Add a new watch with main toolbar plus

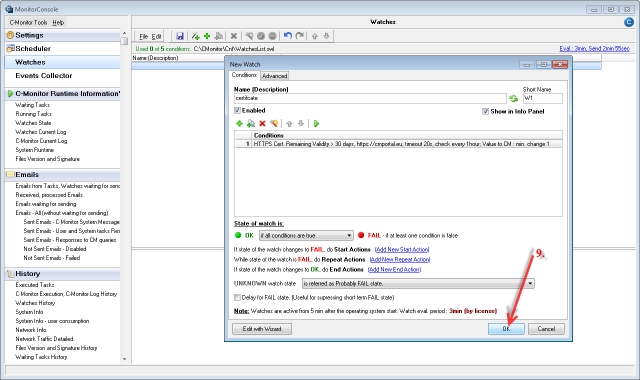pos(207,36)
